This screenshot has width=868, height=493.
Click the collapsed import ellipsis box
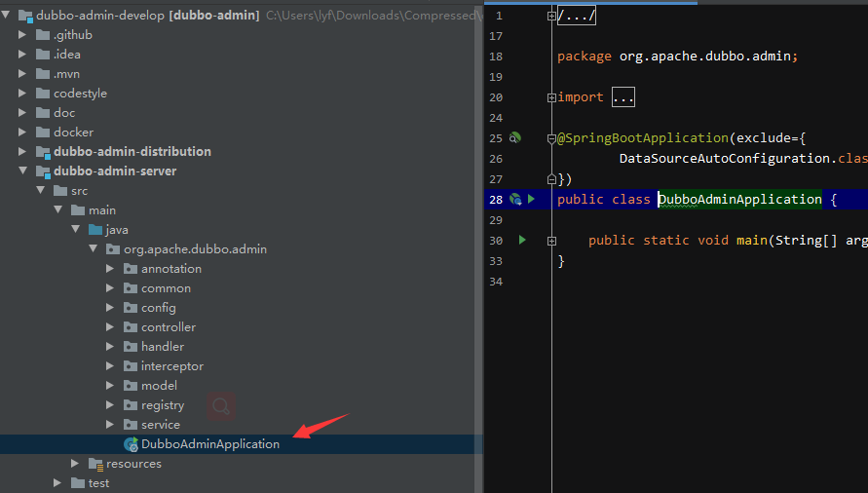click(x=623, y=96)
